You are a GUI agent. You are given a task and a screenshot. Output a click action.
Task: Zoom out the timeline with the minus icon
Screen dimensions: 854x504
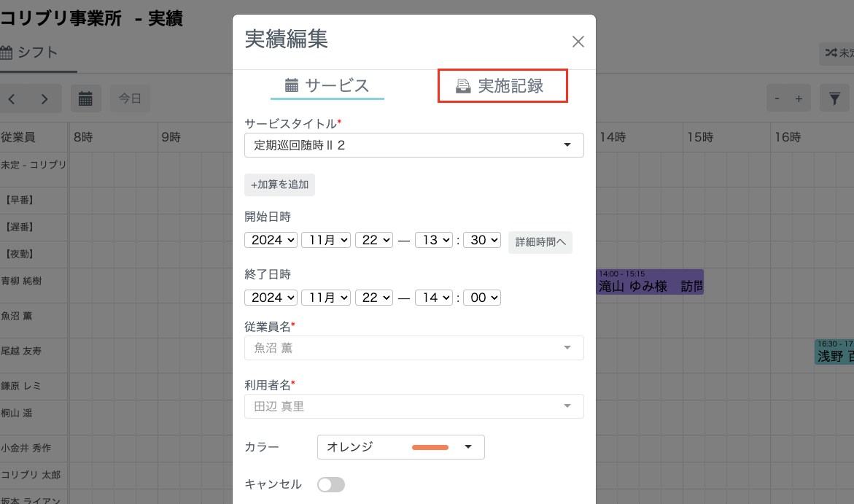(x=776, y=98)
